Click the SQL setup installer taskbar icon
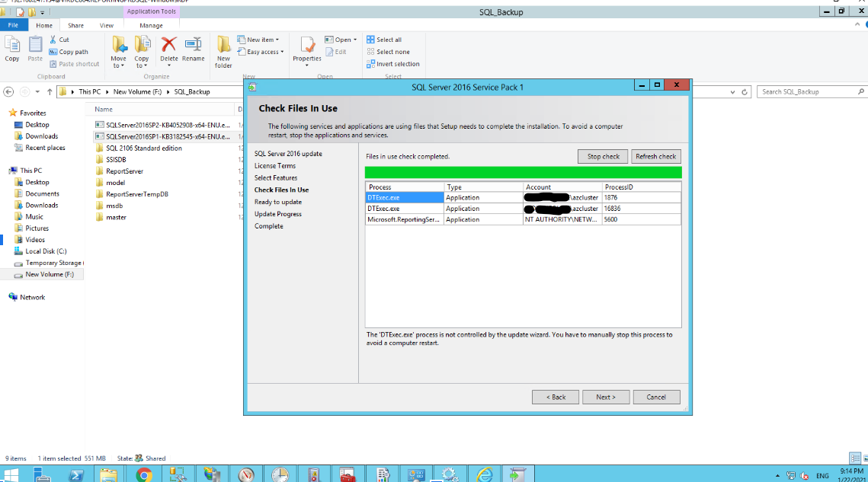Image resolution: width=868 pixels, height=482 pixels. (x=518, y=475)
